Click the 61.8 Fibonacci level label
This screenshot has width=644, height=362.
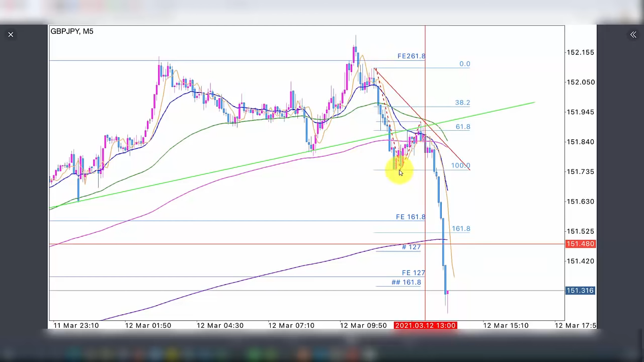463,127
